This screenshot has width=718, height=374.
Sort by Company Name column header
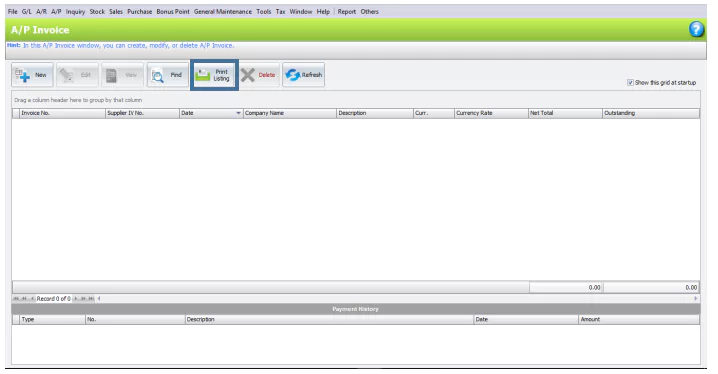[x=290, y=113]
